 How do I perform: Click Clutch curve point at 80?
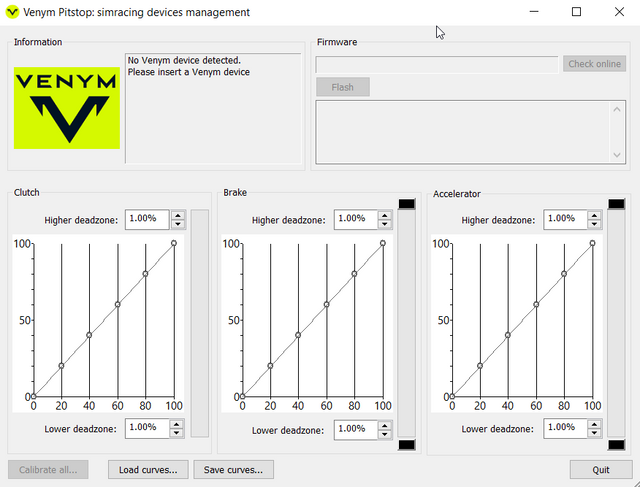(145, 274)
